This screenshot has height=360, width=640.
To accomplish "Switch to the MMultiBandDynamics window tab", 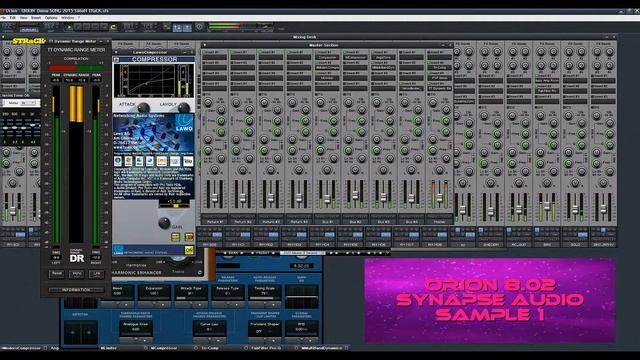I will tap(322, 348).
